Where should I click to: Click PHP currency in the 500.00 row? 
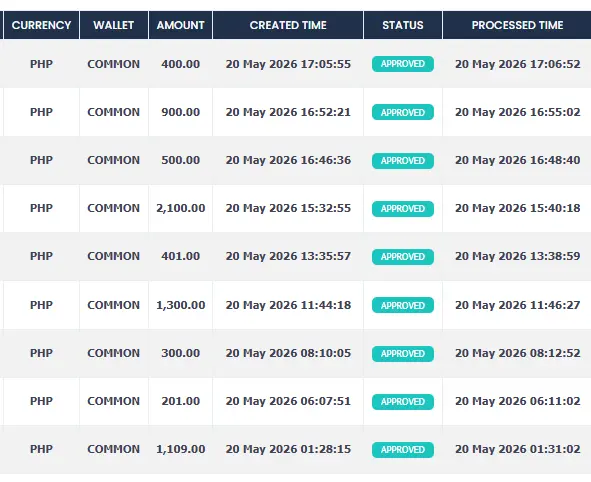(41, 160)
